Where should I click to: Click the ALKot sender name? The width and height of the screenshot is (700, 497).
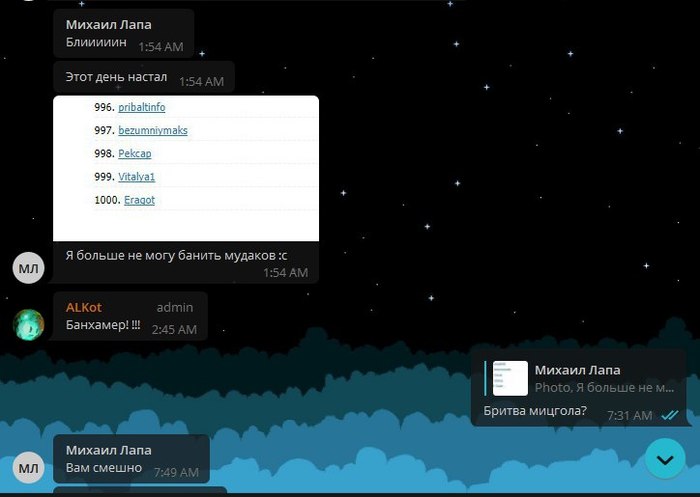pos(84,307)
